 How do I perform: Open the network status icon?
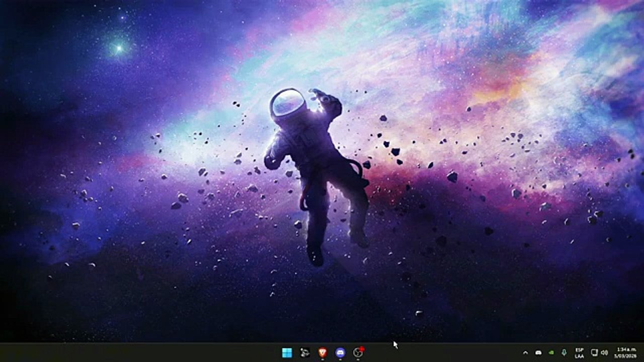point(594,352)
